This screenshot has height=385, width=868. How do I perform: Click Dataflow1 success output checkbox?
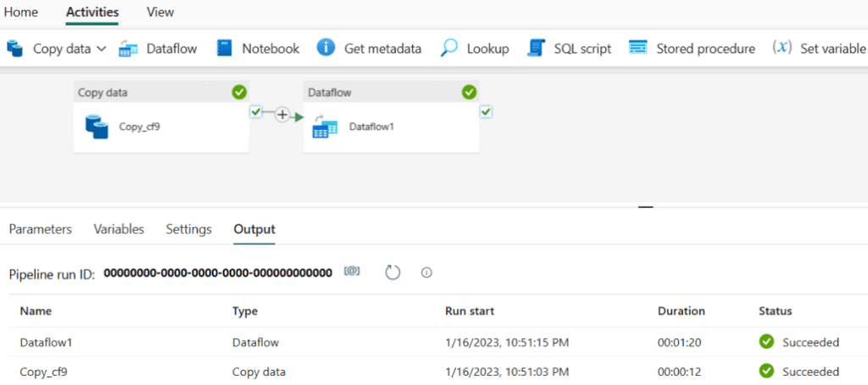(x=486, y=113)
